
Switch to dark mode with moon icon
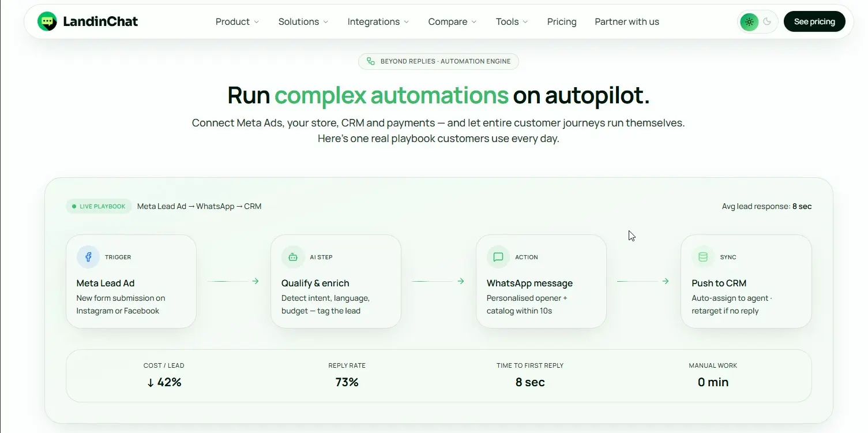click(767, 22)
